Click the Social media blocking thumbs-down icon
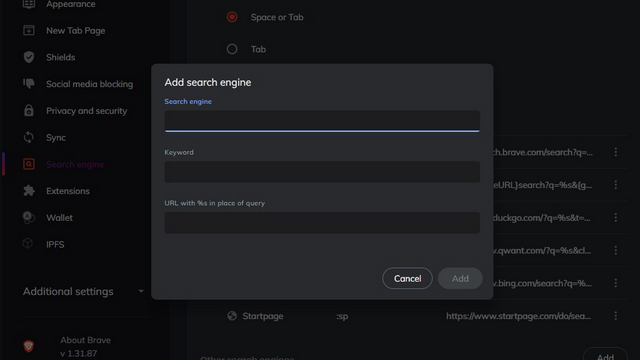640x360 pixels. coord(29,84)
